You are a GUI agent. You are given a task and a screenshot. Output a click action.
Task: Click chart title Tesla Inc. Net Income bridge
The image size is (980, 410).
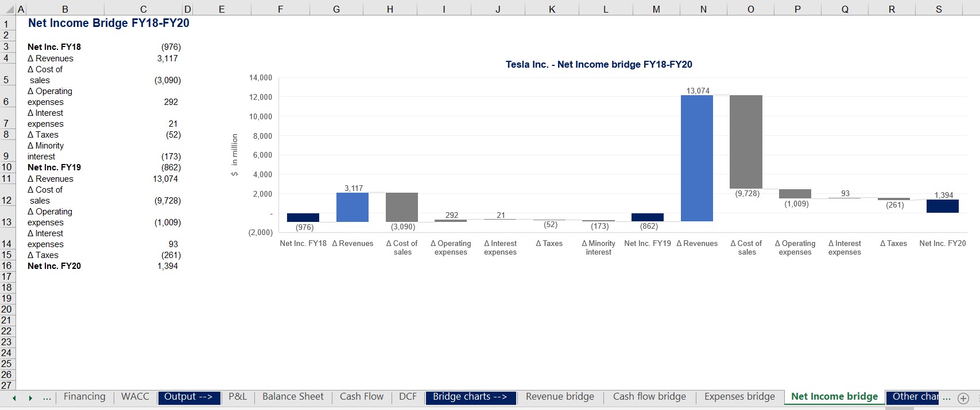599,64
